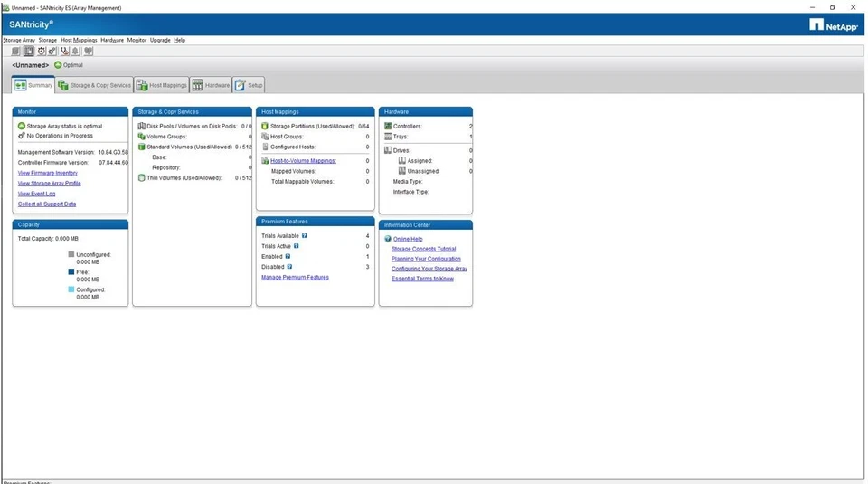Click the Volume Groups icon

142,137
